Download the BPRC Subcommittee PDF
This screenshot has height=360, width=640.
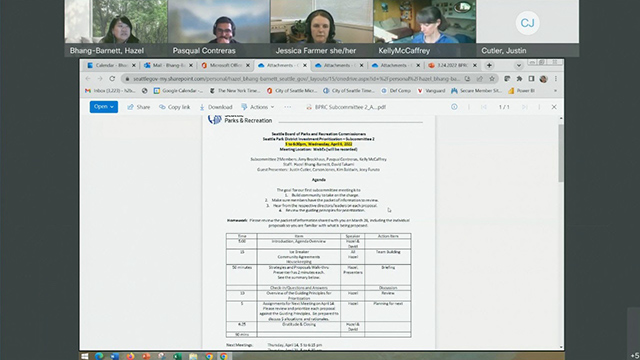[x=216, y=107]
